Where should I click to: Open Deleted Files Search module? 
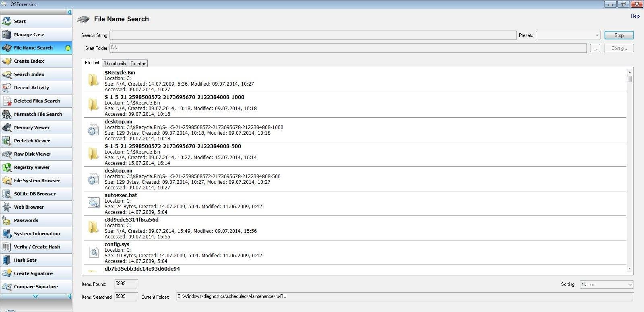click(x=36, y=101)
